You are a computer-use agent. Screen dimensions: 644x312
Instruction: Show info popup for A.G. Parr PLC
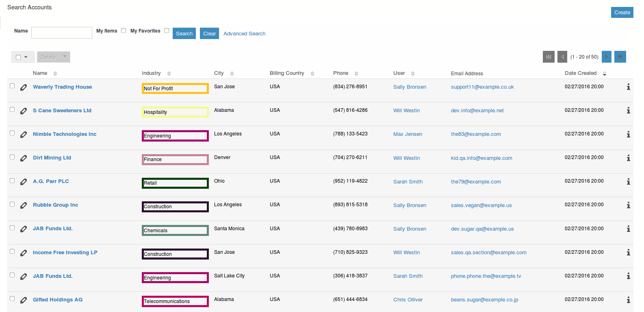(628, 181)
